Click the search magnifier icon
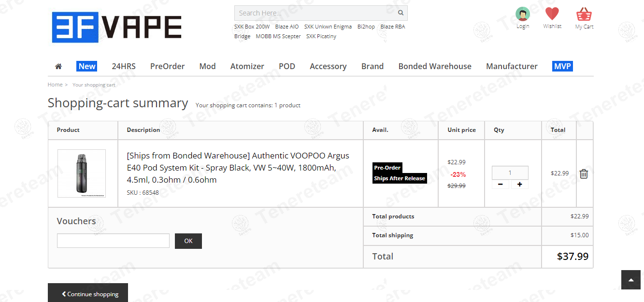 tap(401, 13)
